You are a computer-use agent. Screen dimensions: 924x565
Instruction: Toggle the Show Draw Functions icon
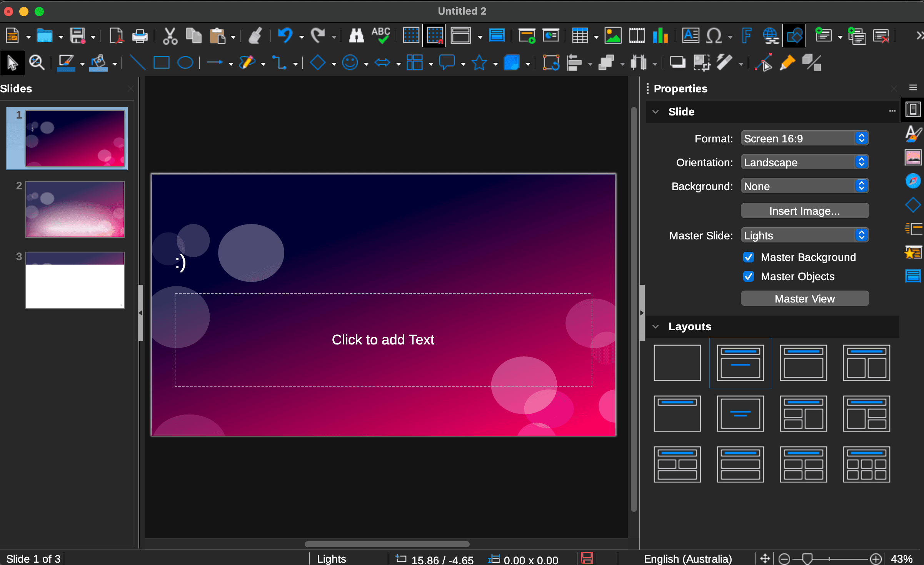tap(794, 36)
